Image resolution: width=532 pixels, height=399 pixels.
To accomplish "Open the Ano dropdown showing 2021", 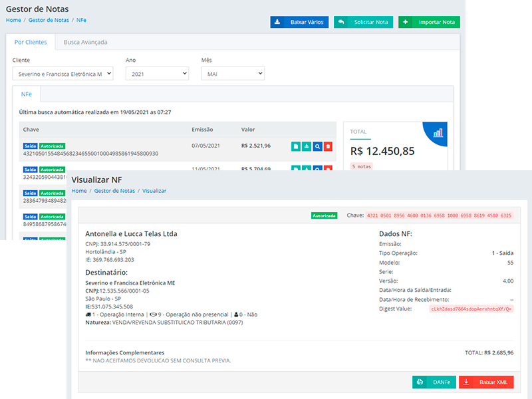I will [158, 73].
